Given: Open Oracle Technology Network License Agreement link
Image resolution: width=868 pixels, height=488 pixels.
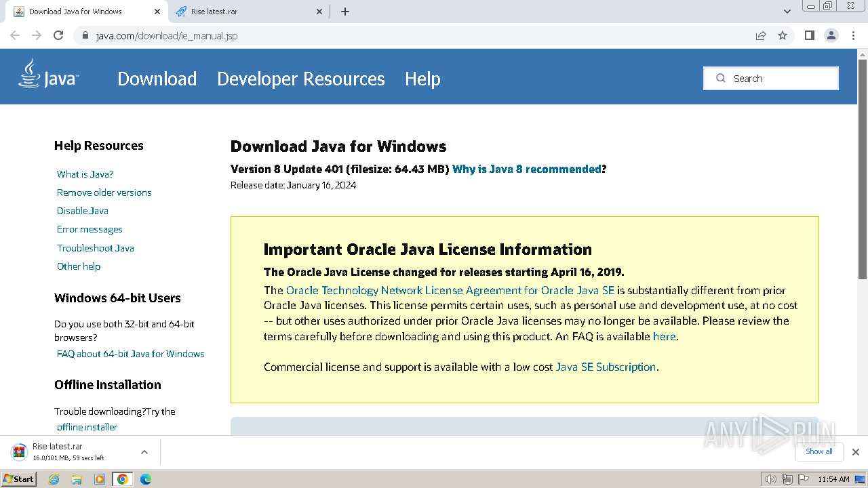Looking at the screenshot, I should click(x=450, y=290).
